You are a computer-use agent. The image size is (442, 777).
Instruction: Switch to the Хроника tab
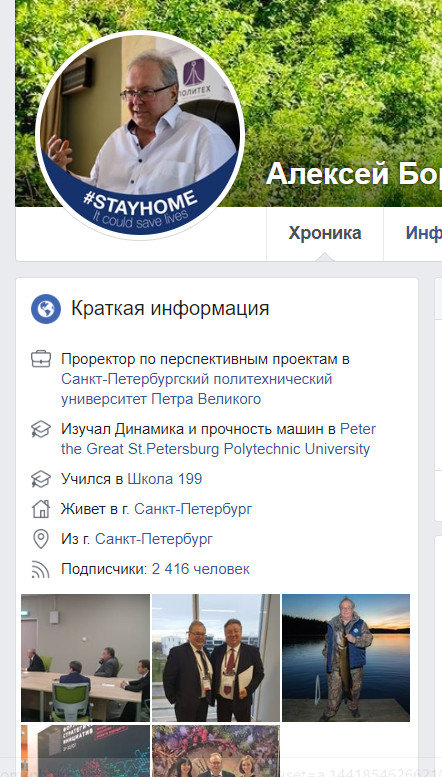tap(325, 233)
